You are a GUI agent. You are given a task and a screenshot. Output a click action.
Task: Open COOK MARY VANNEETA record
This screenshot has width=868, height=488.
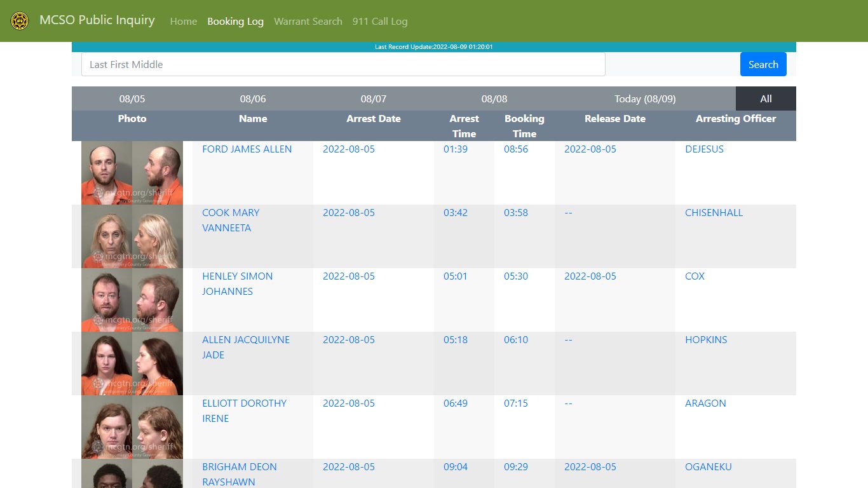point(231,220)
